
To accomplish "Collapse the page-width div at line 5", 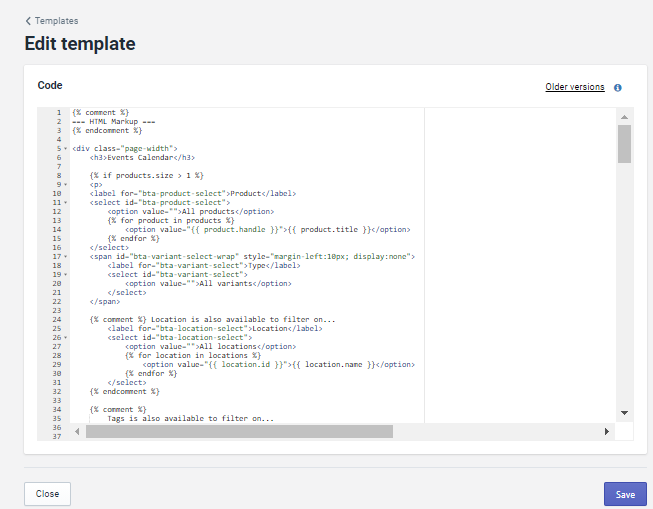I will pos(66,148).
